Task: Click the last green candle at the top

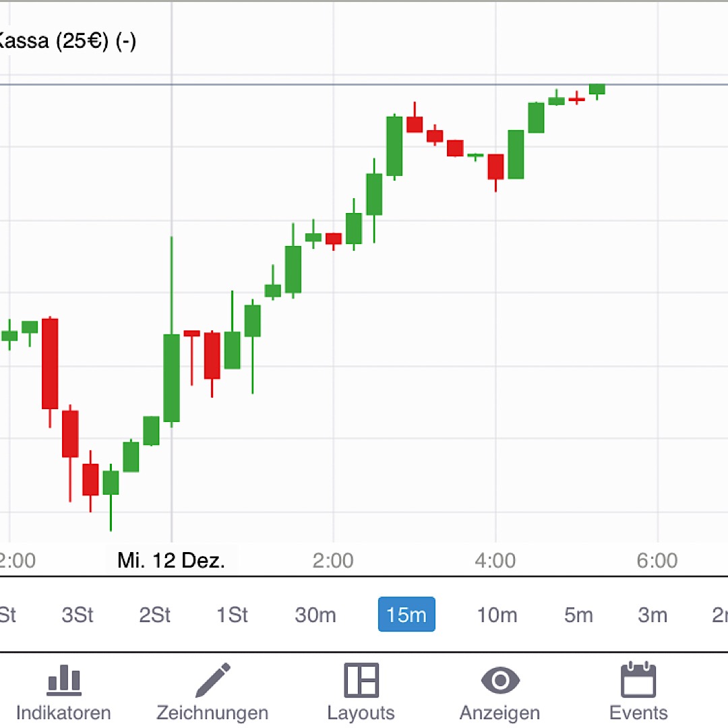Action: tap(597, 89)
